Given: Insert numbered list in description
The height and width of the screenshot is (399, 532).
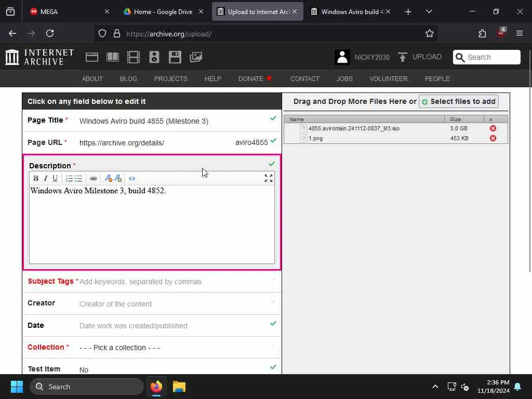Looking at the screenshot, I should 69,179.
